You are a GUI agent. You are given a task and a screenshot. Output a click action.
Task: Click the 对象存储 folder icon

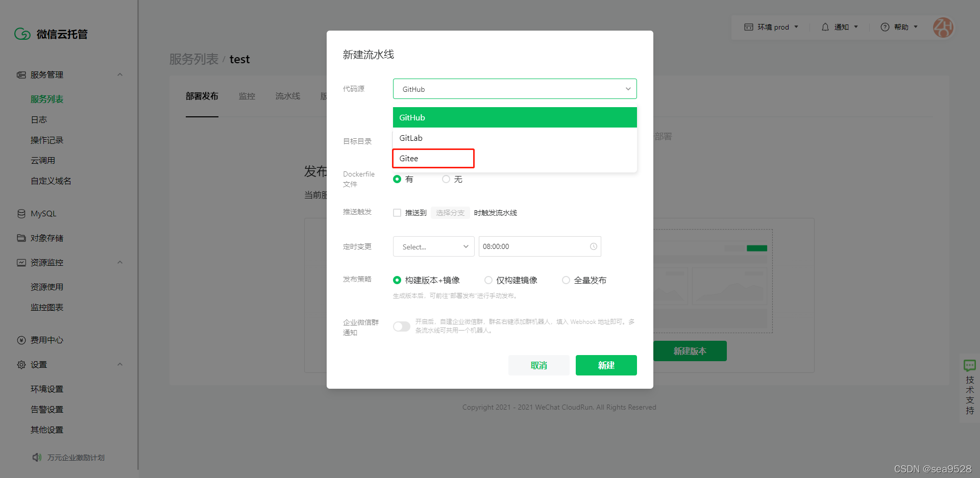(x=21, y=238)
